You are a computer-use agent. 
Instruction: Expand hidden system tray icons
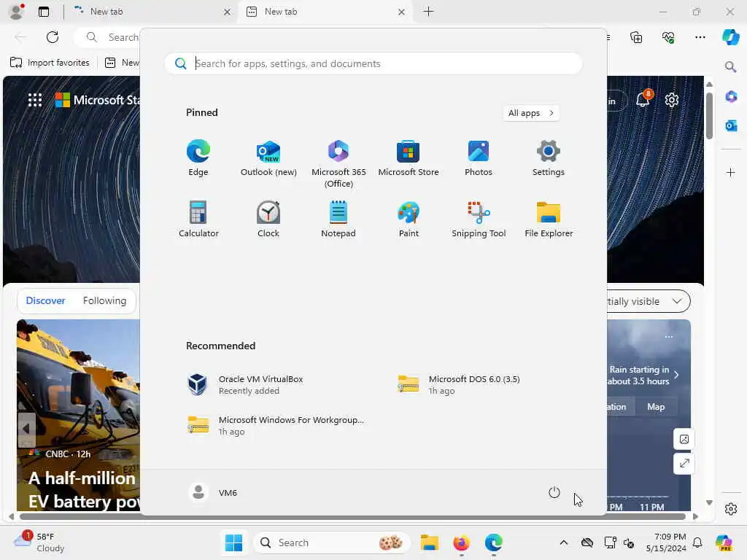(564, 542)
